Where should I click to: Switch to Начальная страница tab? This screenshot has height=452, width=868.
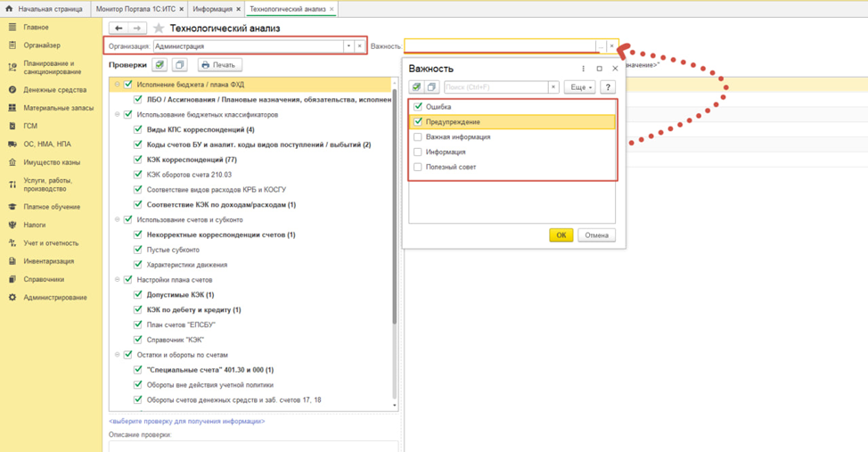[45, 9]
